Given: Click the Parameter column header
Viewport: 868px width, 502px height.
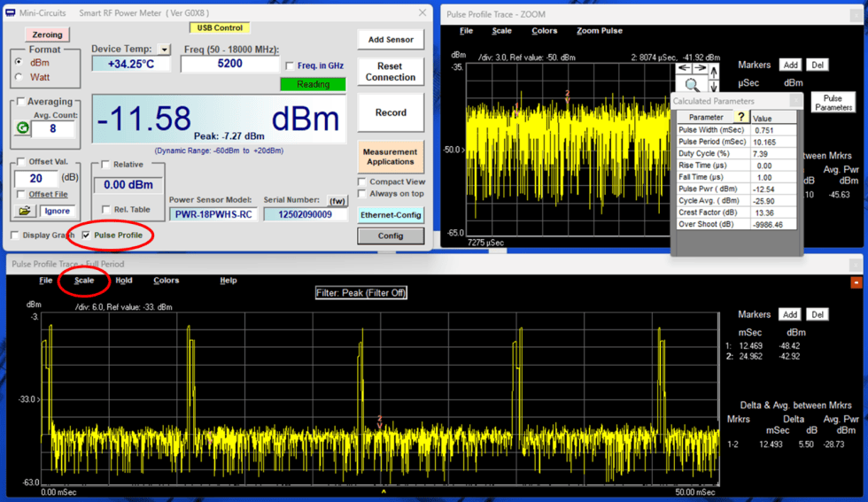Looking at the screenshot, I should 706,117.
